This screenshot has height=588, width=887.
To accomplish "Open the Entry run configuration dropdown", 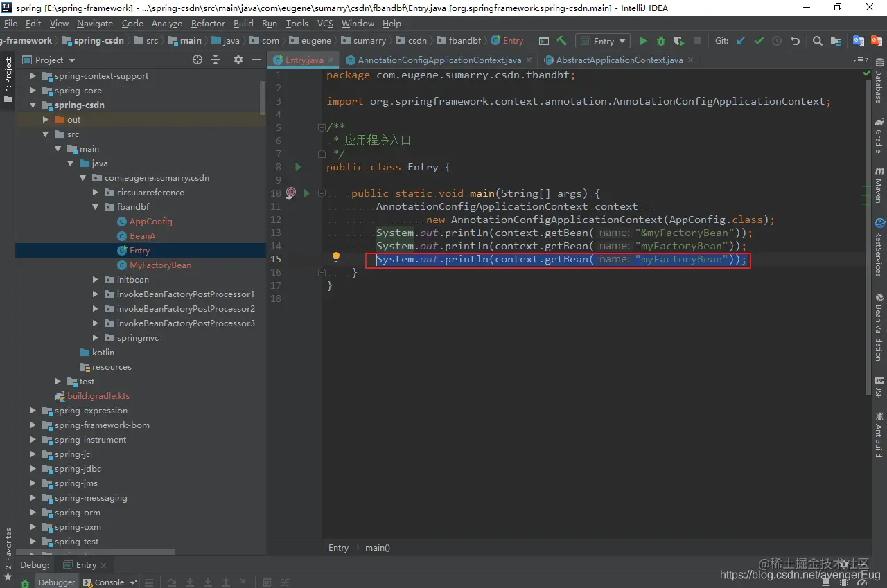I will point(603,41).
